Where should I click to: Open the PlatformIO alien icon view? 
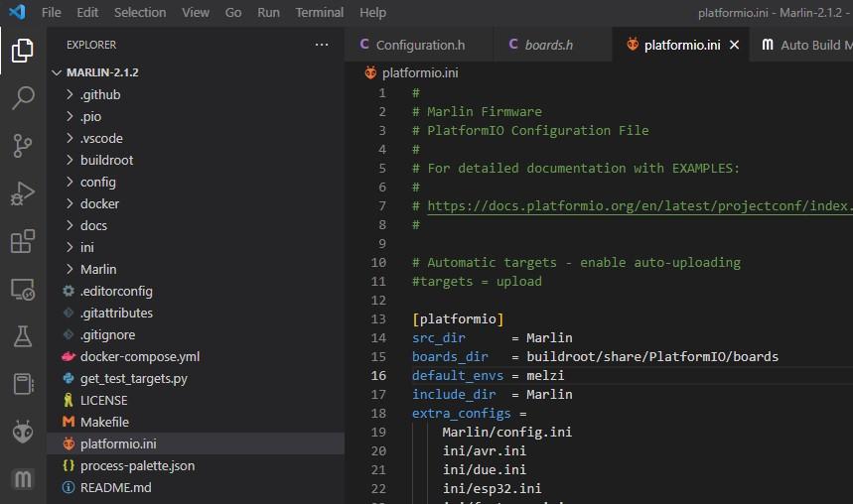[23, 432]
